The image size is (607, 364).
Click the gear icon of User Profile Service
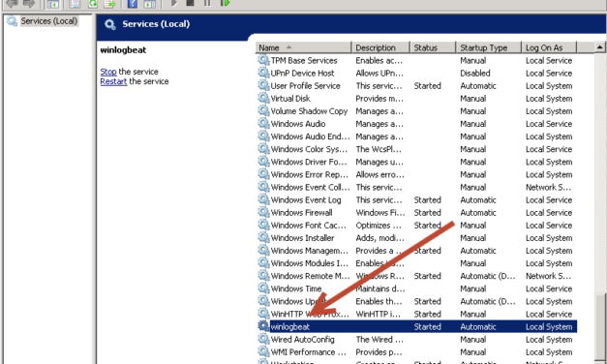263,85
